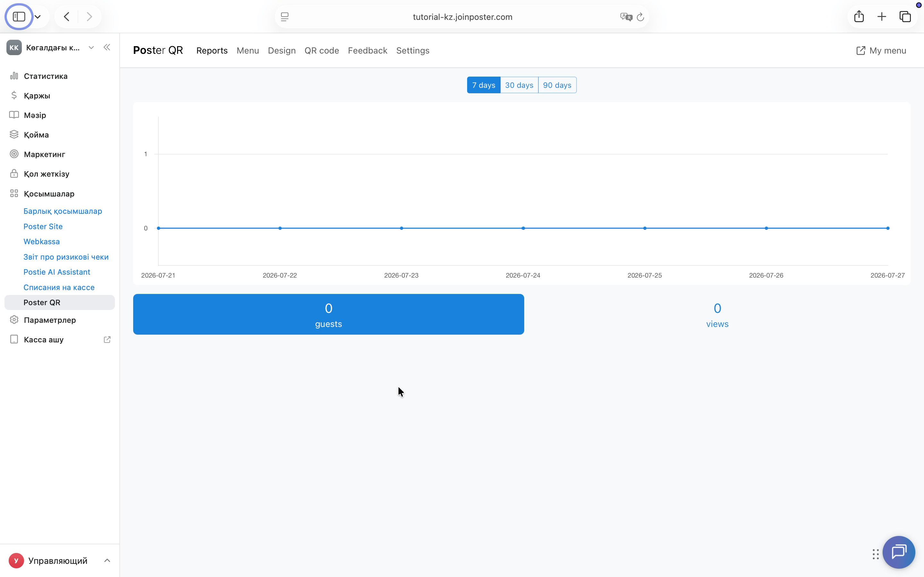
Task: Switch the chart to 30 days
Action: click(x=519, y=85)
